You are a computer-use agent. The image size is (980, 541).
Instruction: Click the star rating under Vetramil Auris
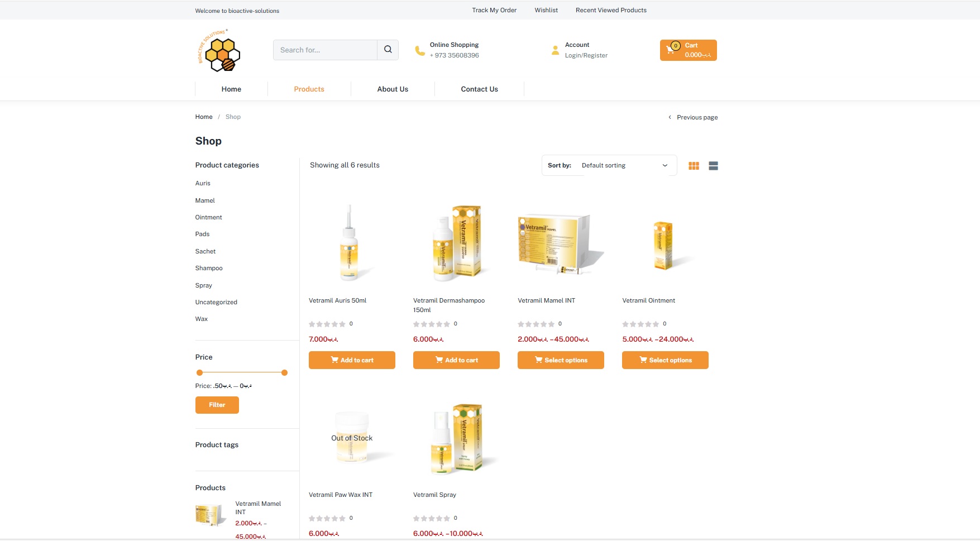(327, 324)
